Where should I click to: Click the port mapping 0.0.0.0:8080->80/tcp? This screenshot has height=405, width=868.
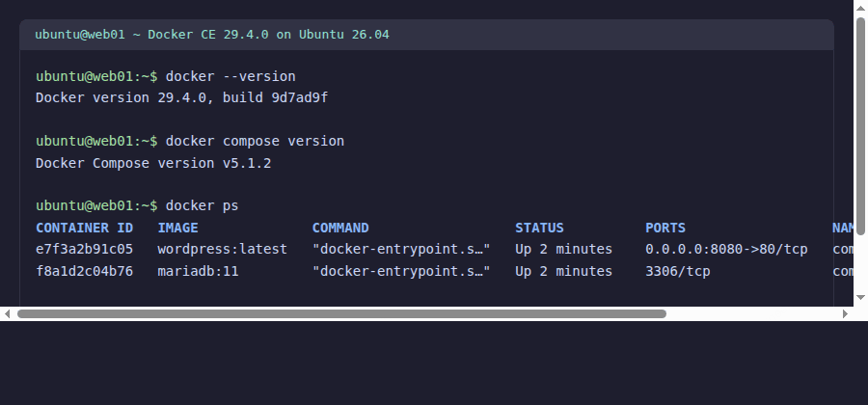pos(726,250)
